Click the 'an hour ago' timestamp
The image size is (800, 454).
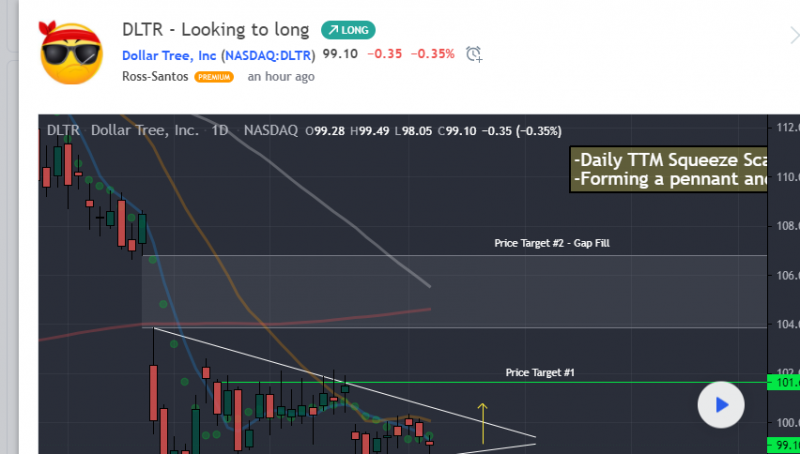[281, 77]
